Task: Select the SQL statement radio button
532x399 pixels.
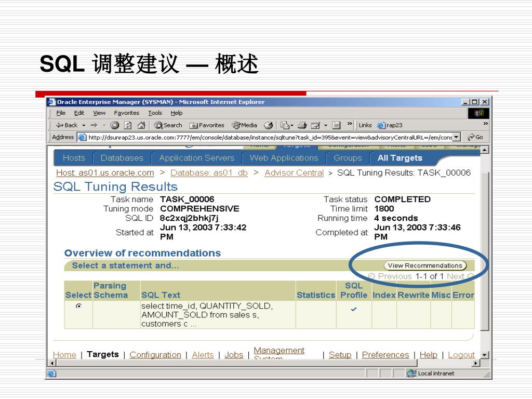Action: click(x=79, y=306)
